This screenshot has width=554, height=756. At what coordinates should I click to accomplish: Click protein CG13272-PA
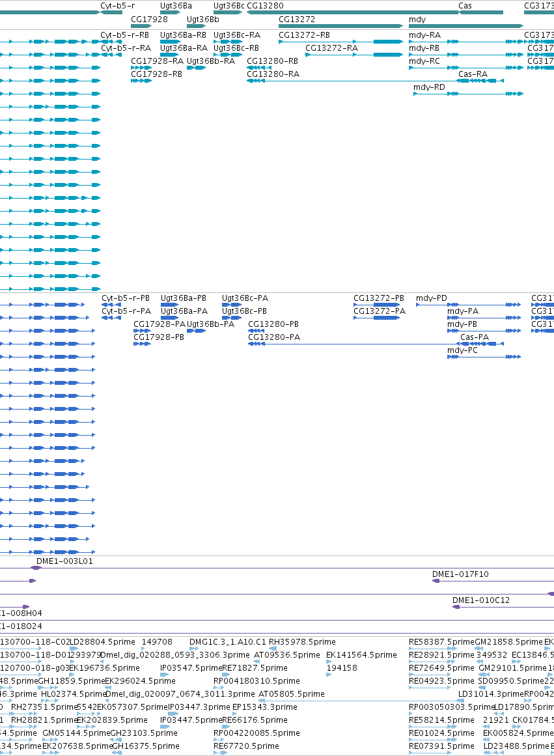coord(380,311)
